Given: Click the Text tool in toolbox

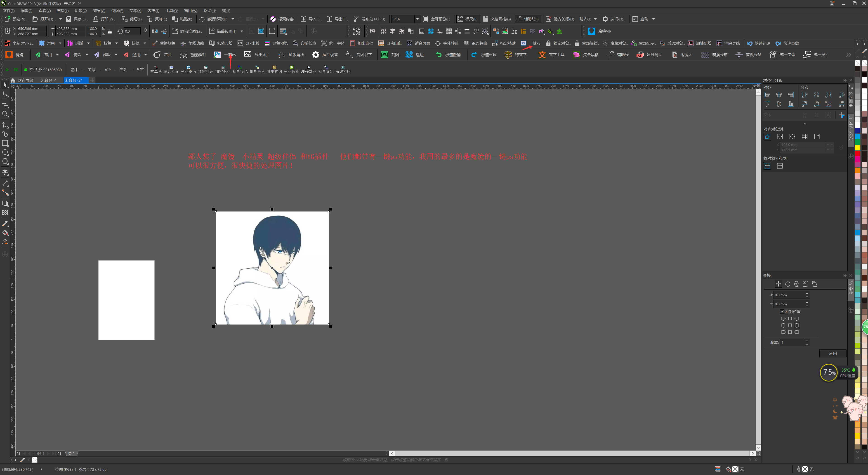Looking at the screenshot, I should click(x=5, y=173).
